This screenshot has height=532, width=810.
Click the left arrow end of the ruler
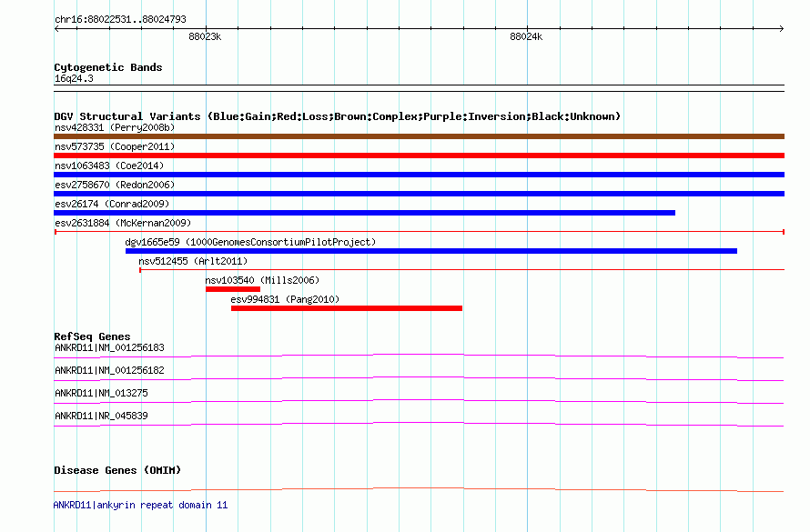(56, 28)
